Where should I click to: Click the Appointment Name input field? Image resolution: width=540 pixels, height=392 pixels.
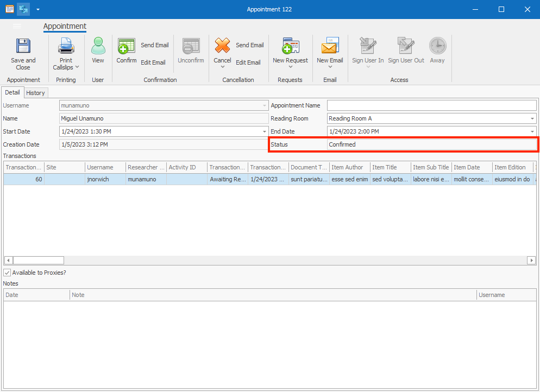[431, 105]
